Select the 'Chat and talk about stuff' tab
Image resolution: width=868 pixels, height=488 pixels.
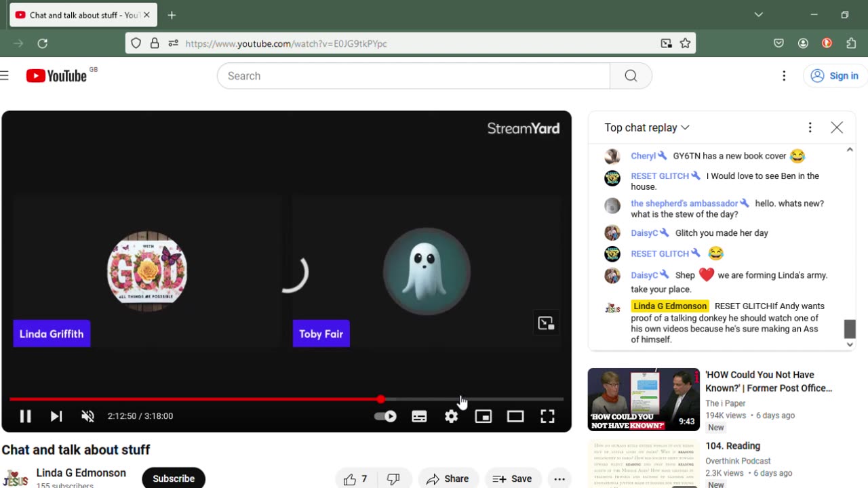tap(83, 15)
